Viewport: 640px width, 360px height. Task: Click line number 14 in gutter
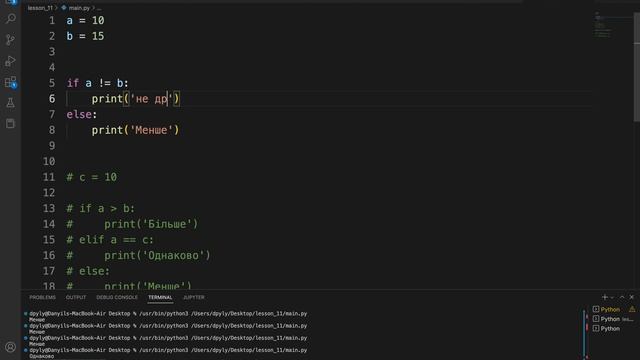[x=49, y=224]
